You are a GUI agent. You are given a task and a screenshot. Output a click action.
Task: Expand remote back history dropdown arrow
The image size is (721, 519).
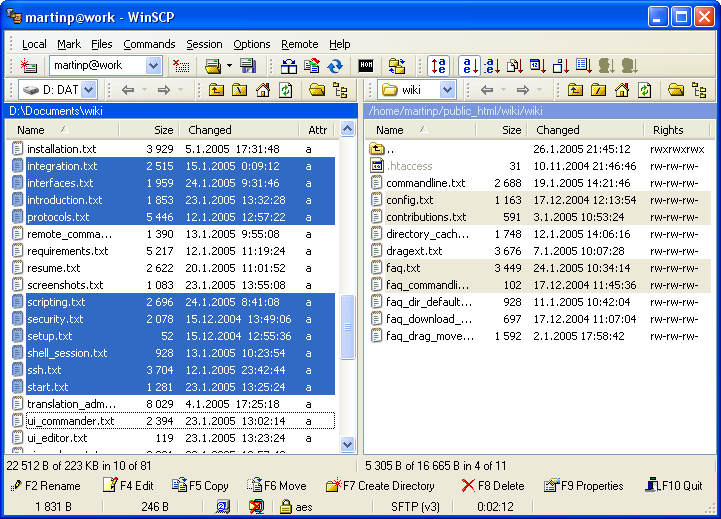click(x=503, y=90)
